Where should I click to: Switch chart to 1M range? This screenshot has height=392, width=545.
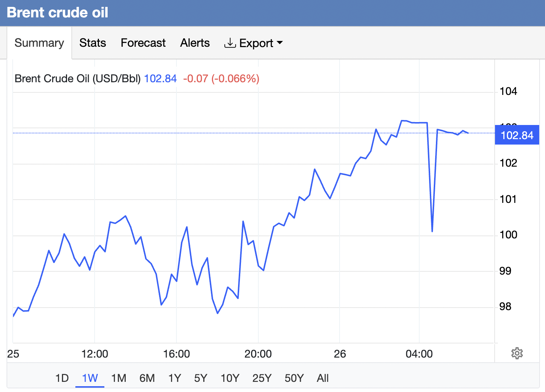(118, 378)
